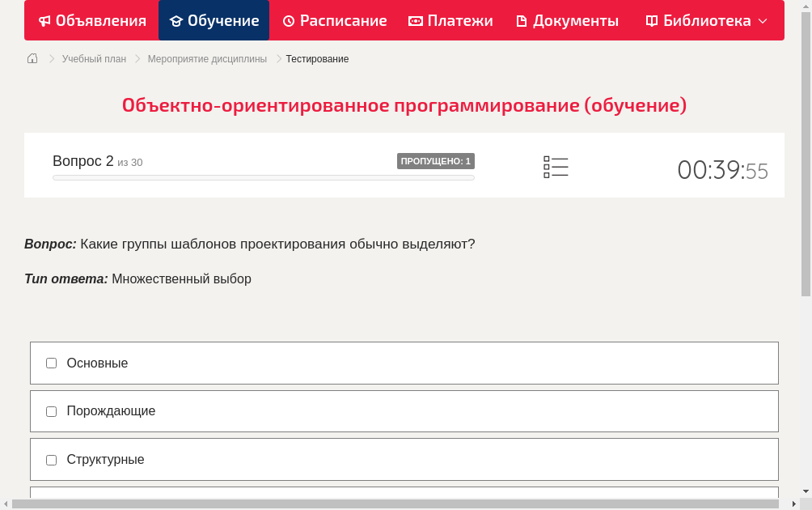This screenshot has height=510, width=812.
Task: Click the book icon for Библиотека
Action: [654, 20]
